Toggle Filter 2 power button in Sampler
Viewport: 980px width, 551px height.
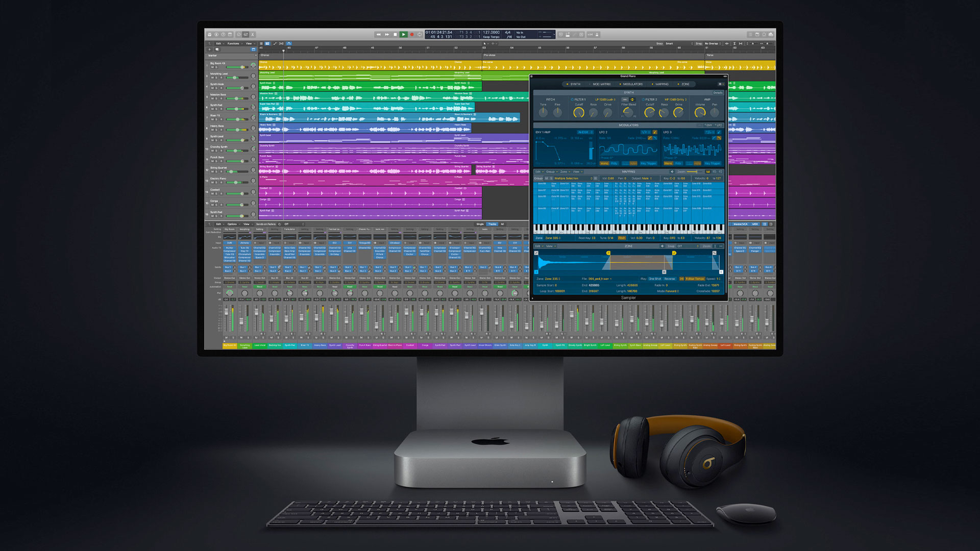click(x=643, y=99)
